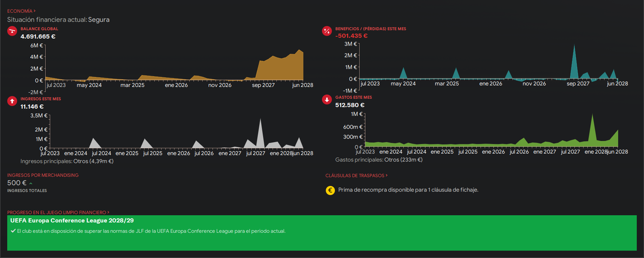Click the GASTOS ESTE MES label

point(354,97)
